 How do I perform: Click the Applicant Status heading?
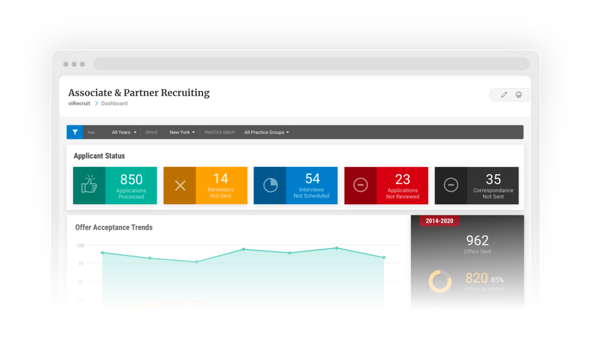click(99, 156)
